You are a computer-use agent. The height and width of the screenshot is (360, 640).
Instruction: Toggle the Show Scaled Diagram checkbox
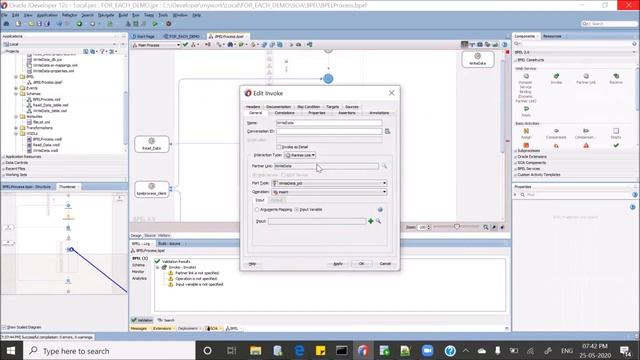pyautogui.click(x=4, y=327)
